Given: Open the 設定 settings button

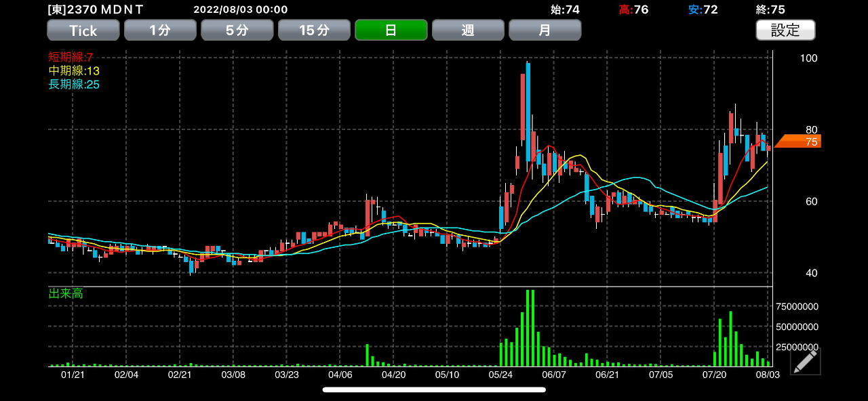Looking at the screenshot, I should (785, 30).
